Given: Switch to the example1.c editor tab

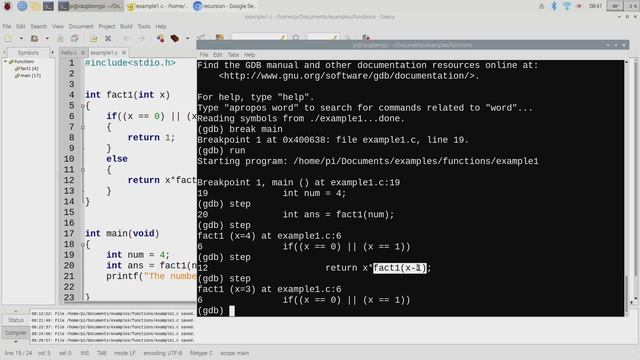Looking at the screenshot, I should pyautogui.click(x=104, y=53).
